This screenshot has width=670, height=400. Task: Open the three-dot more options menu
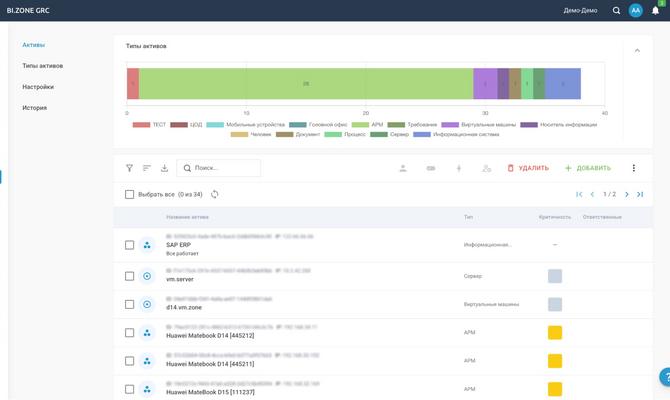634,168
